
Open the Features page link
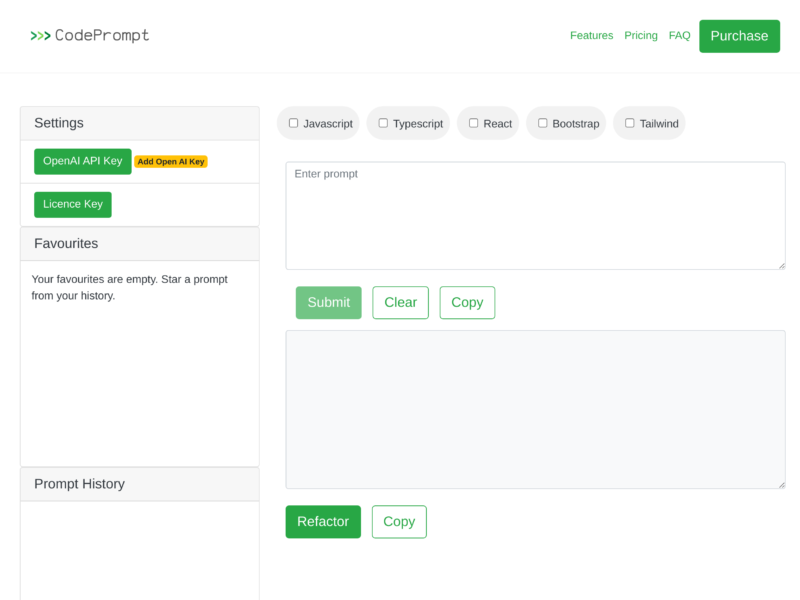tap(591, 36)
